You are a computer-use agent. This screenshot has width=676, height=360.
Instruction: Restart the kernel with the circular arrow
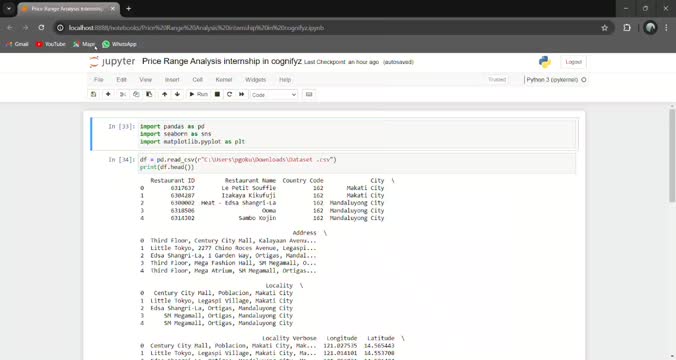[229, 94]
